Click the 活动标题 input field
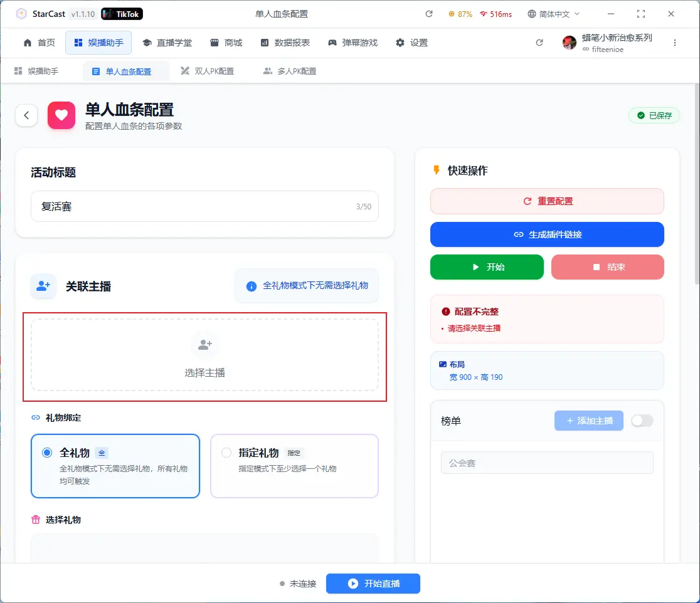The height and width of the screenshot is (603, 700). coord(194,206)
